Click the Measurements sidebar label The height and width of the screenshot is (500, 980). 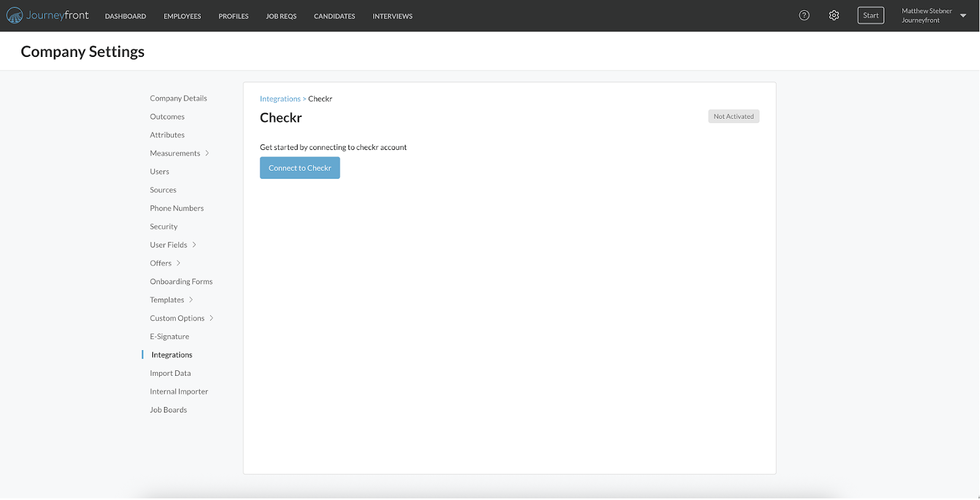pyautogui.click(x=175, y=154)
